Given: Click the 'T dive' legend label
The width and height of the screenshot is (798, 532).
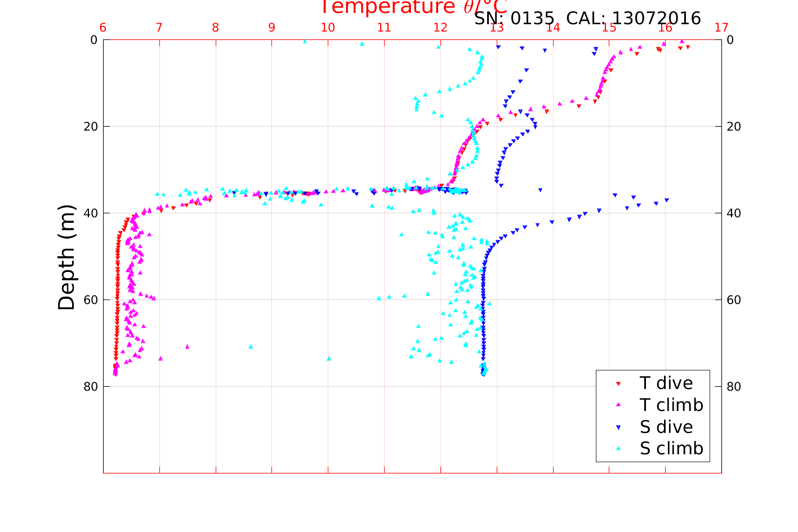Looking at the screenshot, I should coord(666,383).
